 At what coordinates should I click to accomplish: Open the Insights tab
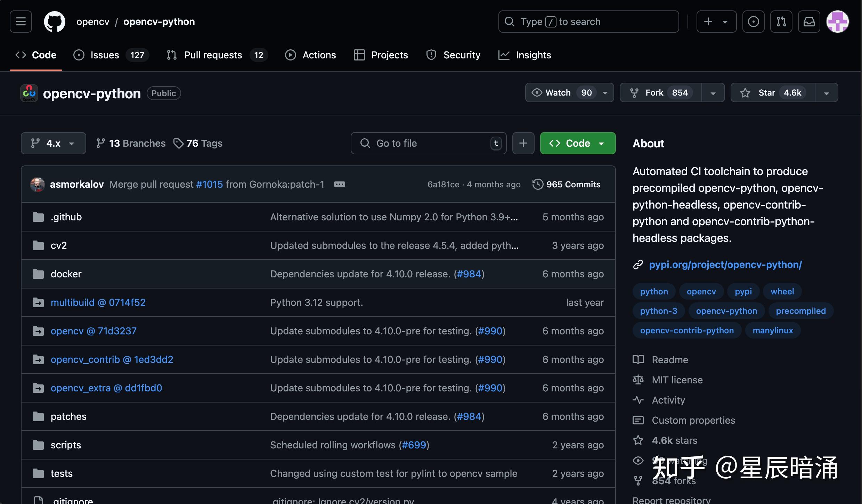click(533, 55)
